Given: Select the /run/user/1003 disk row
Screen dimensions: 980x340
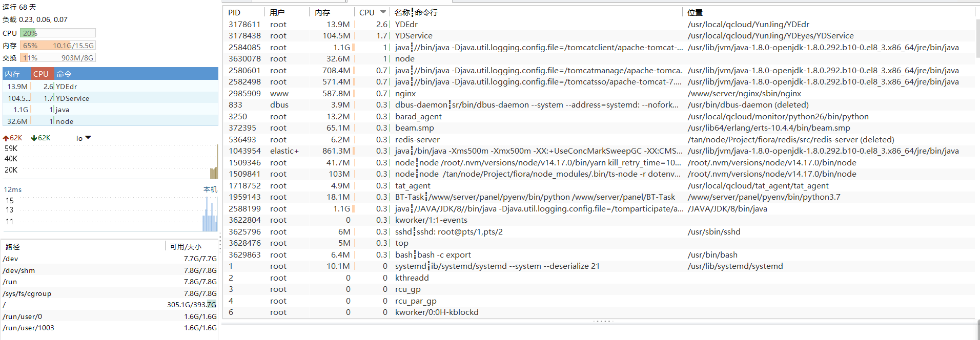Looking at the screenshot, I should coord(110,328).
